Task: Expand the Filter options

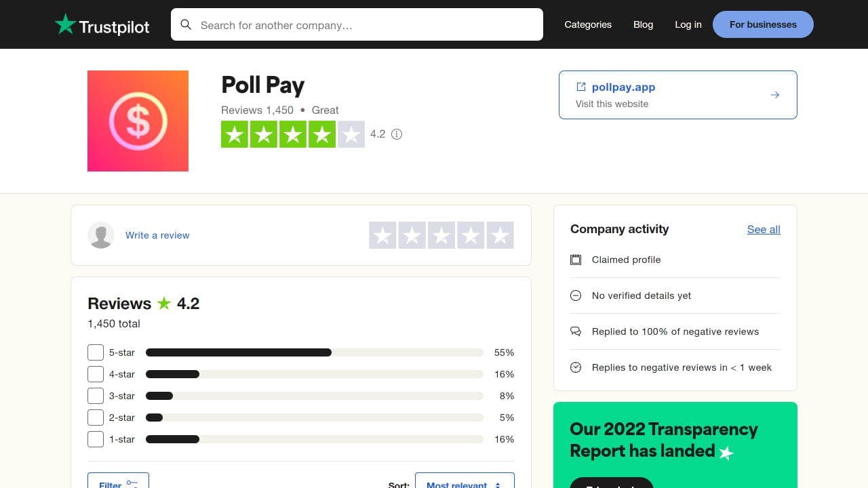Action: click(x=117, y=483)
